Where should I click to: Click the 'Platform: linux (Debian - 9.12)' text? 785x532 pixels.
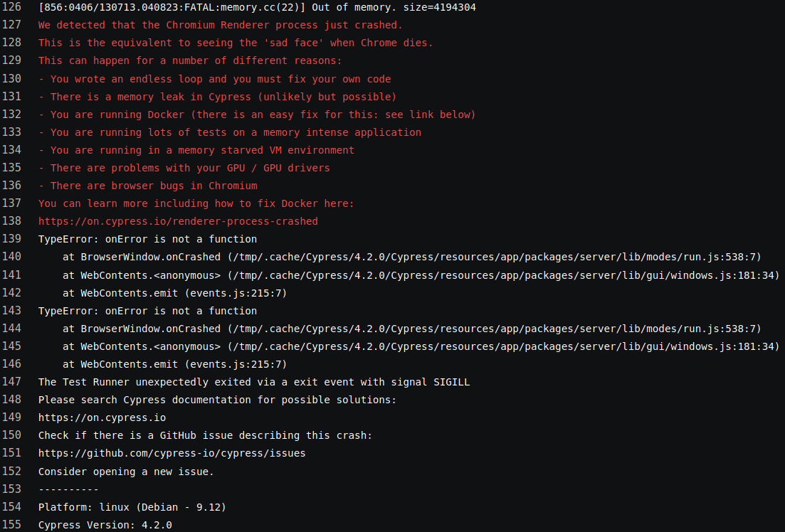(132, 507)
